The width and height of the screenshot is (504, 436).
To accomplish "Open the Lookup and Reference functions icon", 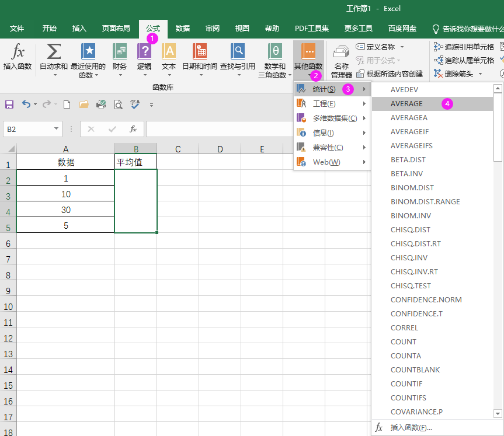I will pyautogui.click(x=238, y=51).
